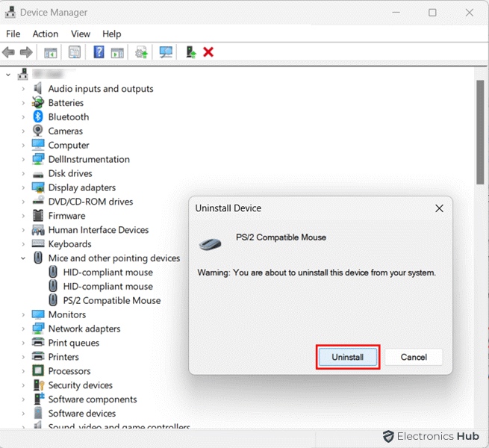Expand the Bluetooth chevron
This screenshot has width=489, height=448.
coord(23,117)
